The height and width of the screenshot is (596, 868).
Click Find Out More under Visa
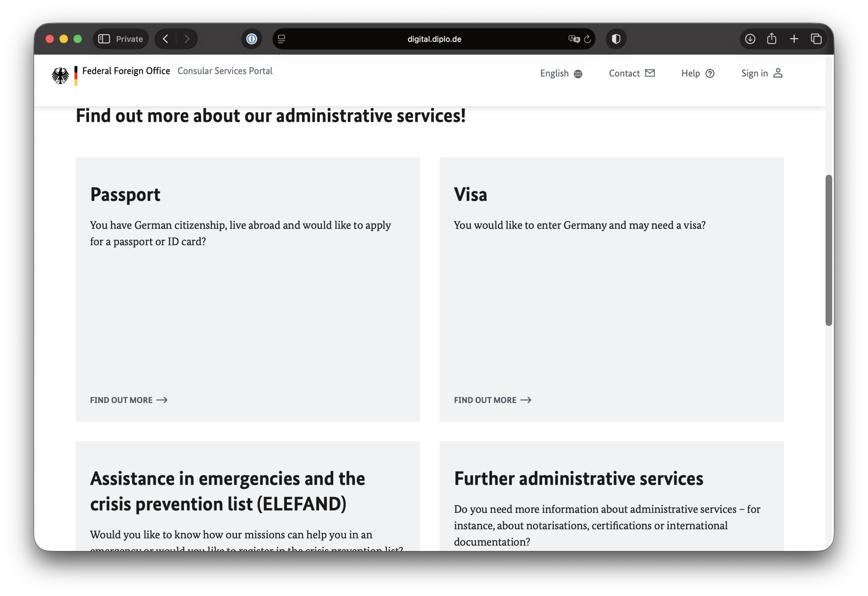(x=492, y=400)
